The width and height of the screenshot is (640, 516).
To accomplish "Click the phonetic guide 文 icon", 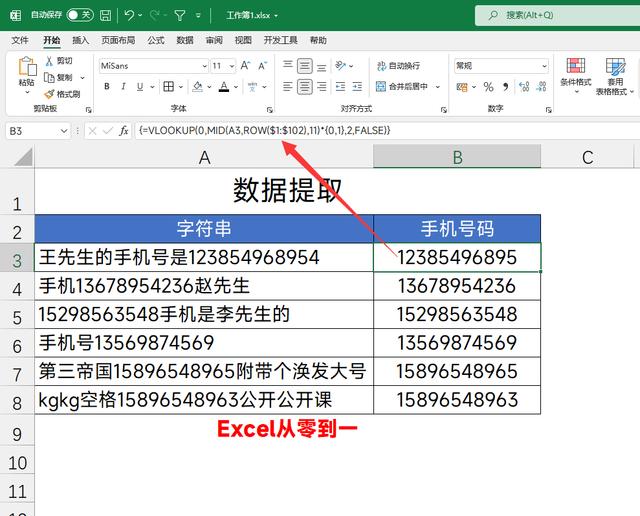I will (252, 87).
